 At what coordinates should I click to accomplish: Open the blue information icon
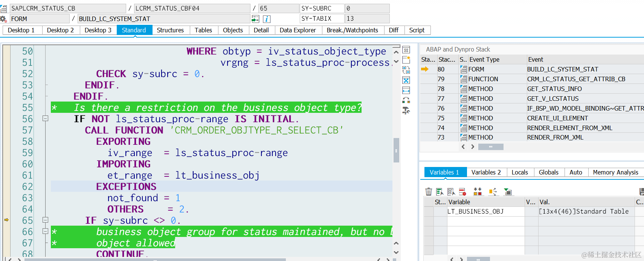(x=267, y=19)
